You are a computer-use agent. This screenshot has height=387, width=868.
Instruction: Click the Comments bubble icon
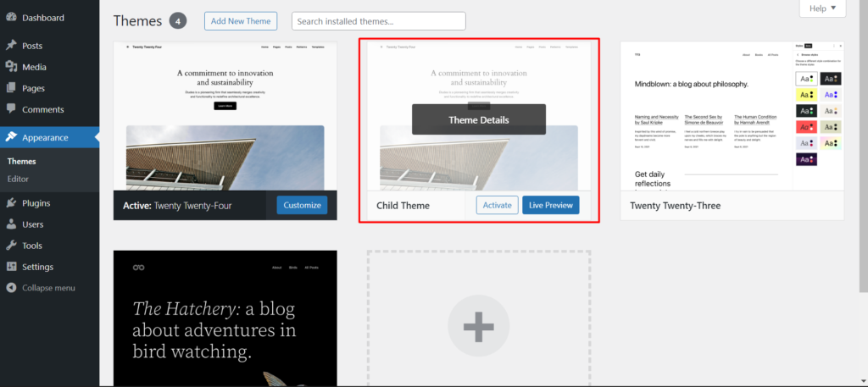[x=11, y=109]
